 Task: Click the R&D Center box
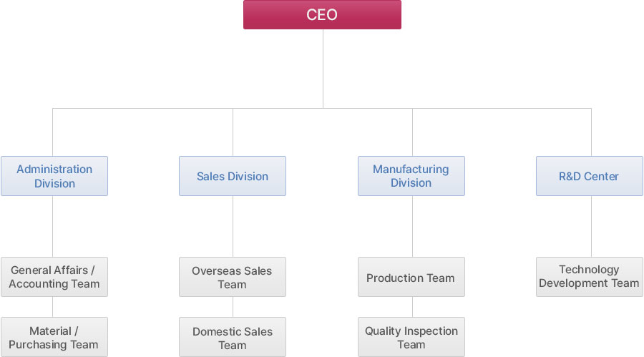tap(589, 176)
